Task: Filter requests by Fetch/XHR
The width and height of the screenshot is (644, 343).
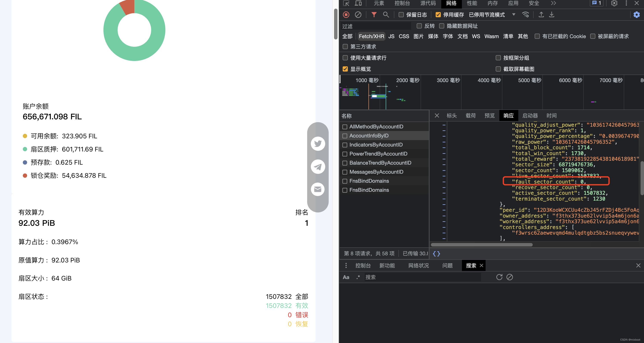Action: 372,36
